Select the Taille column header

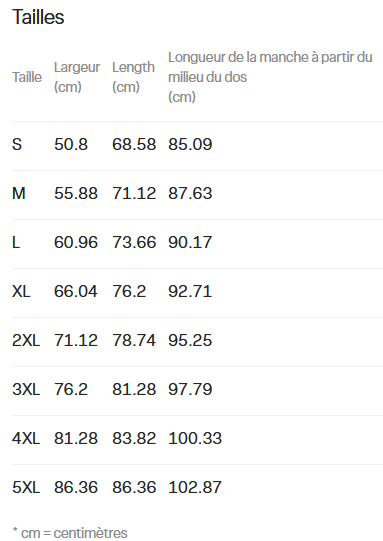[x=27, y=77]
